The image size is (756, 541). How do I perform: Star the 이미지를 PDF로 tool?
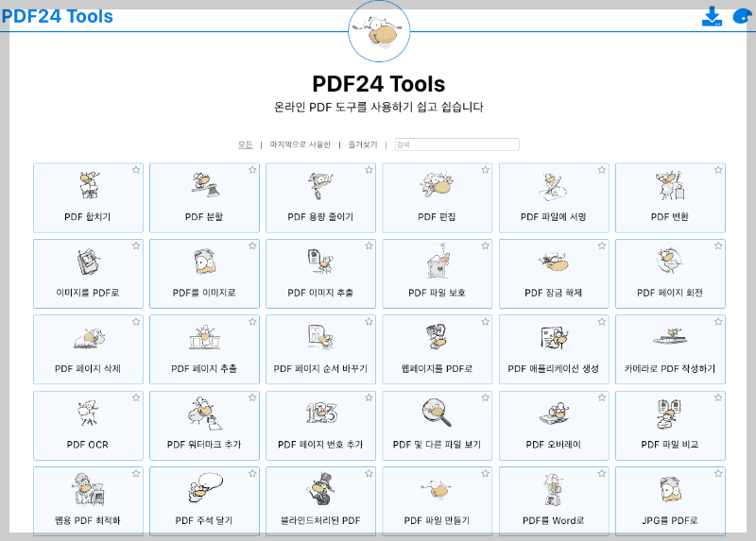pyautogui.click(x=136, y=245)
